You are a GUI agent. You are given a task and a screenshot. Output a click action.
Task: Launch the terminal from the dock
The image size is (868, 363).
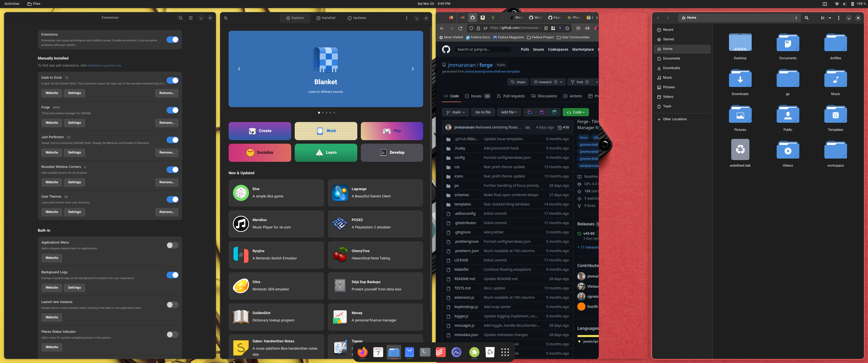point(425,352)
